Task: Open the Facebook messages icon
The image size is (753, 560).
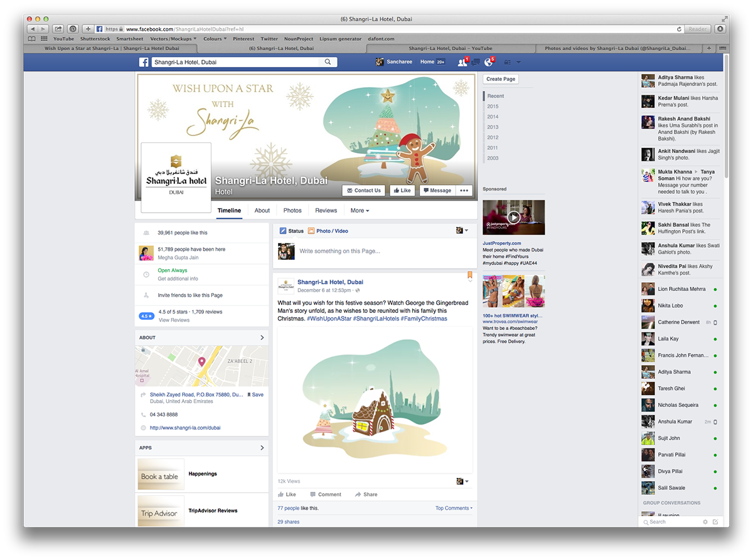Action: (x=476, y=62)
